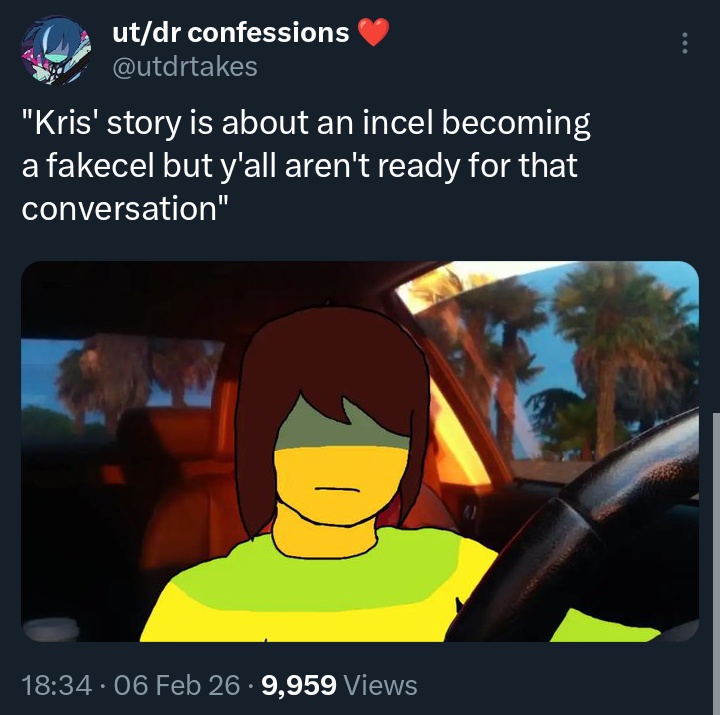Open the attached car meme image
This screenshot has width=720, height=715.
pos(360,451)
